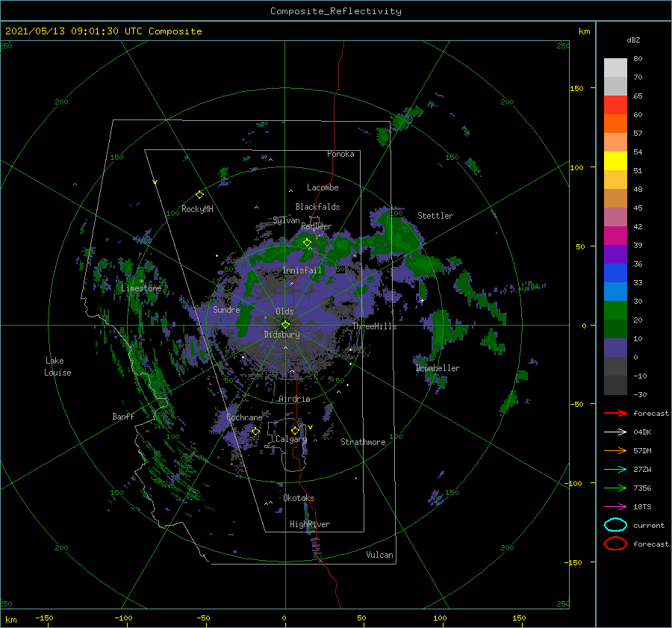The width and height of the screenshot is (672, 628).
Task: Click the red forecast ellipse symbol
Action: 615,544
